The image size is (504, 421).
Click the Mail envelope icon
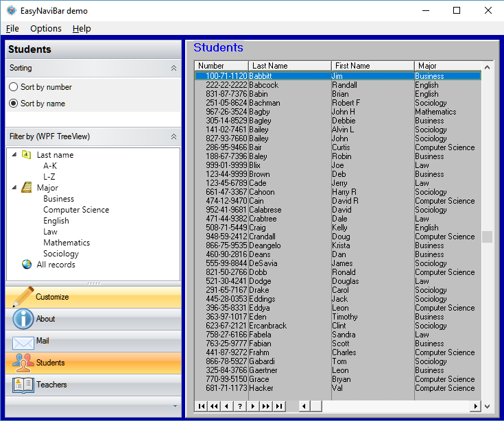23,341
